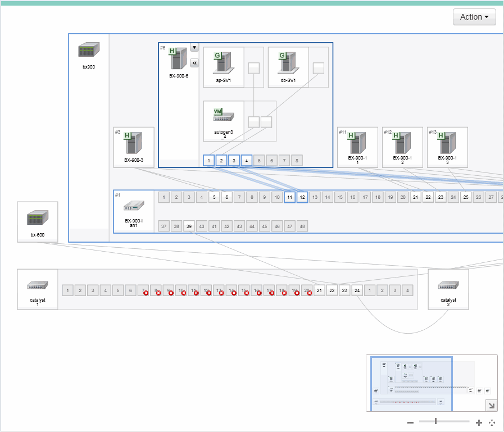Viewport: 504px width, 432px height.
Task: Click the BX-900-6 host server icon
Action: tap(179, 59)
